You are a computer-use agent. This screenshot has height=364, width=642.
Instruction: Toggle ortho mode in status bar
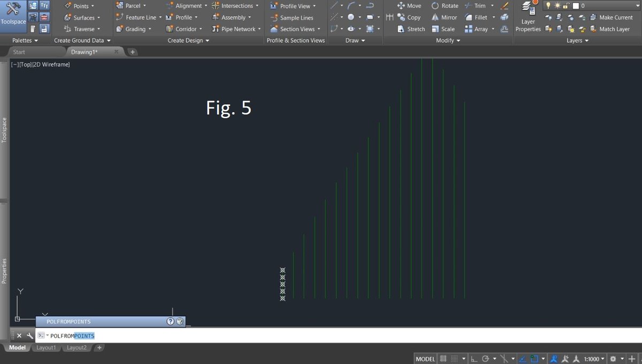(x=474, y=358)
